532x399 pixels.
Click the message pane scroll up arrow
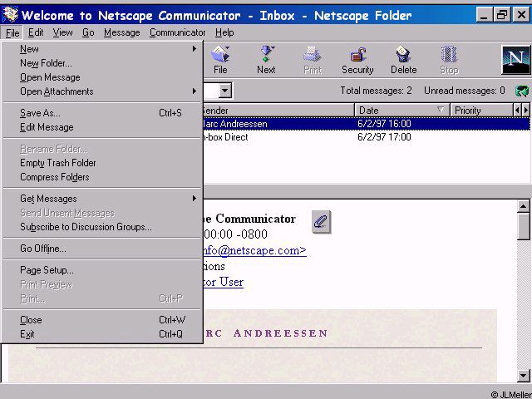523,206
